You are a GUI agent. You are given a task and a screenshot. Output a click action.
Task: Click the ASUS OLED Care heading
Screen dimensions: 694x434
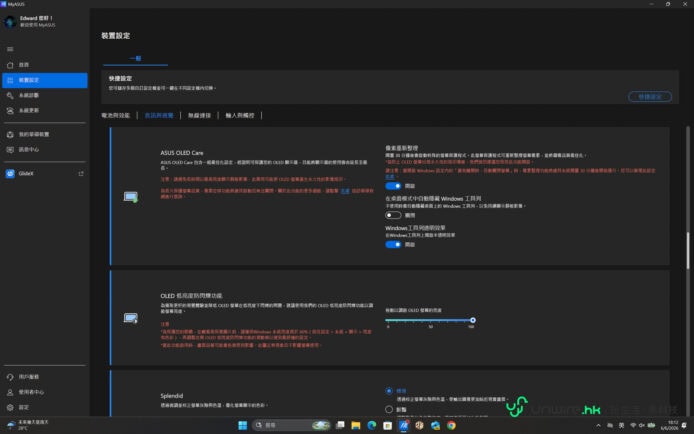(x=182, y=153)
